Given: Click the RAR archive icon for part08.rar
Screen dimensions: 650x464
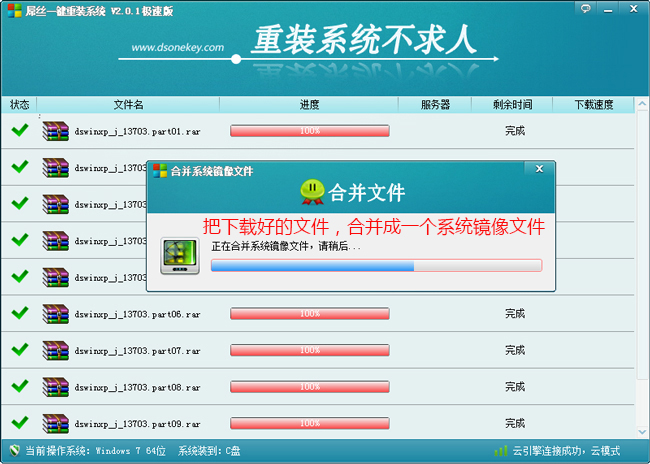Looking at the screenshot, I should tap(56, 387).
